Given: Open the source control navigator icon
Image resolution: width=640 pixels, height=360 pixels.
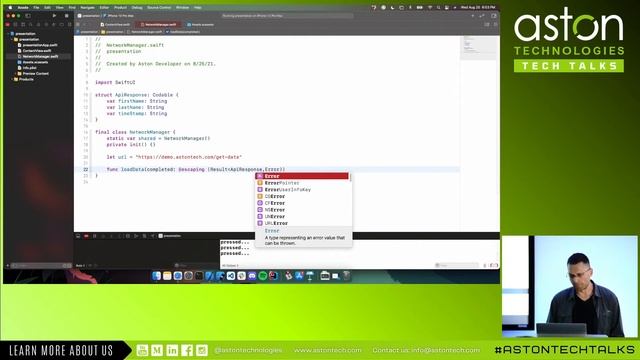Looking at the screenshot, I should 16,24.
